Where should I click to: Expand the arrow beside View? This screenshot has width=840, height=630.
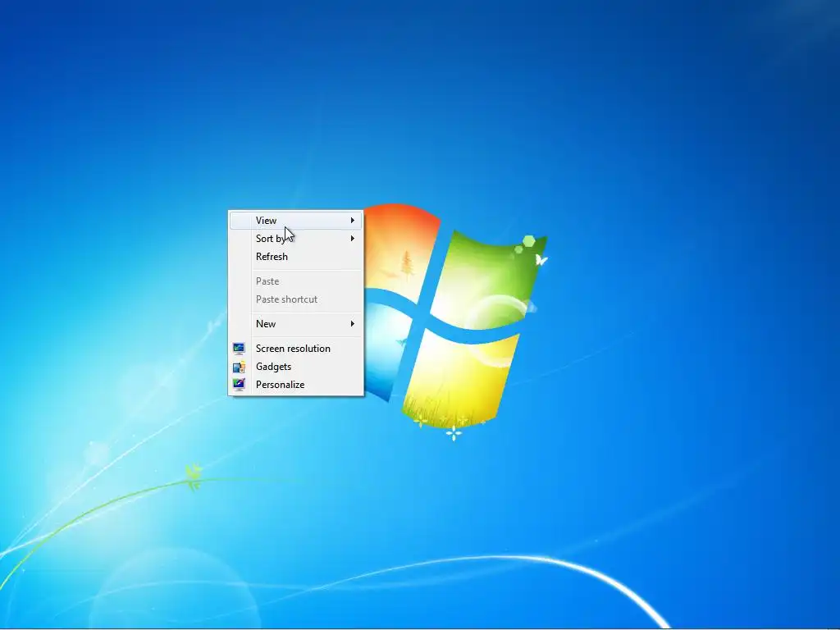353,220
